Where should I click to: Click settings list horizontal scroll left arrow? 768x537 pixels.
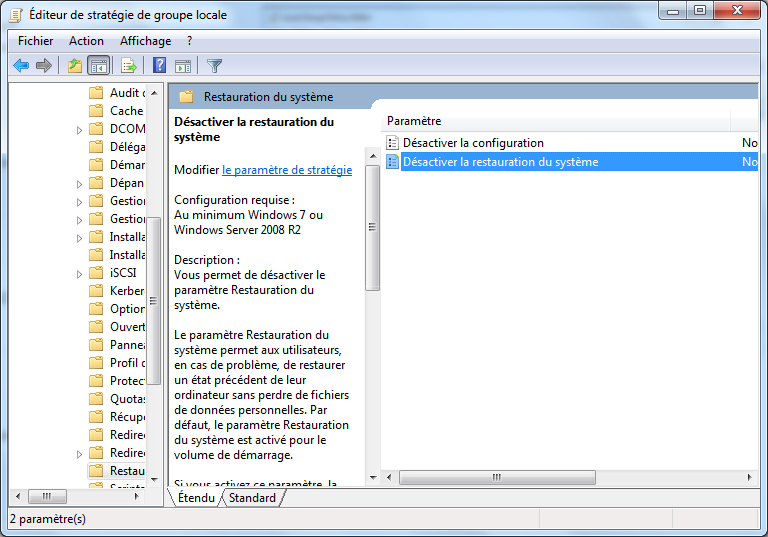pyautogui.click(x=389, y=477)
